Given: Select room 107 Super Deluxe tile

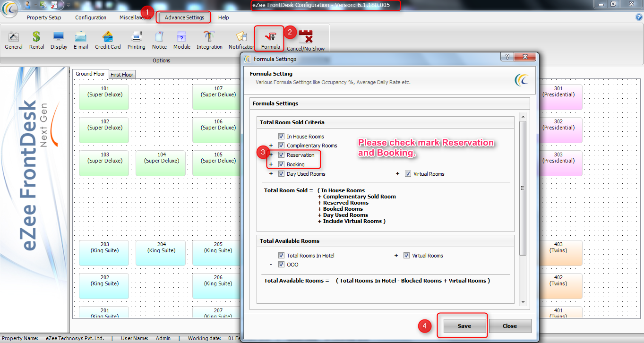Looking at the screenshot, I should pyautogui.click(x=217, y=97).
